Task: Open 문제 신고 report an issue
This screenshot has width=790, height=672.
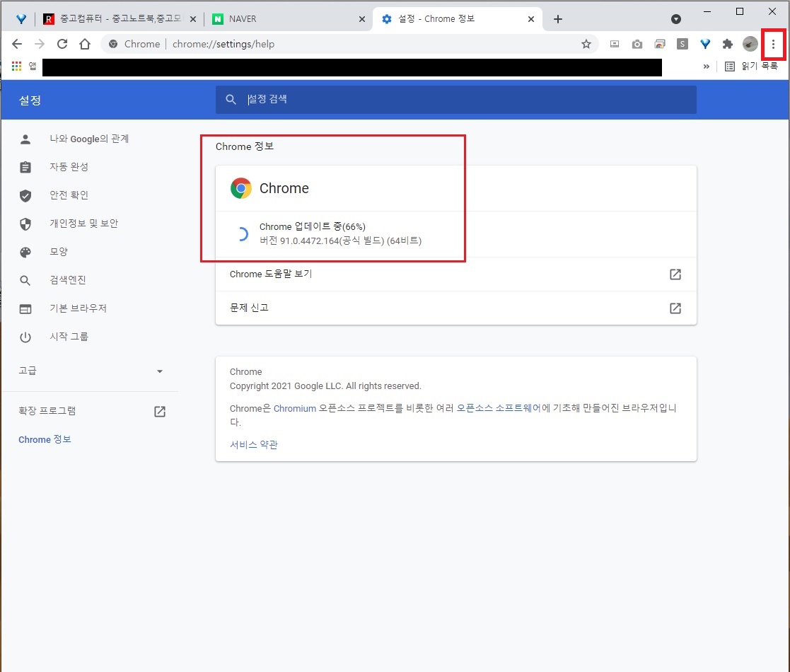Action: (456, 308)
